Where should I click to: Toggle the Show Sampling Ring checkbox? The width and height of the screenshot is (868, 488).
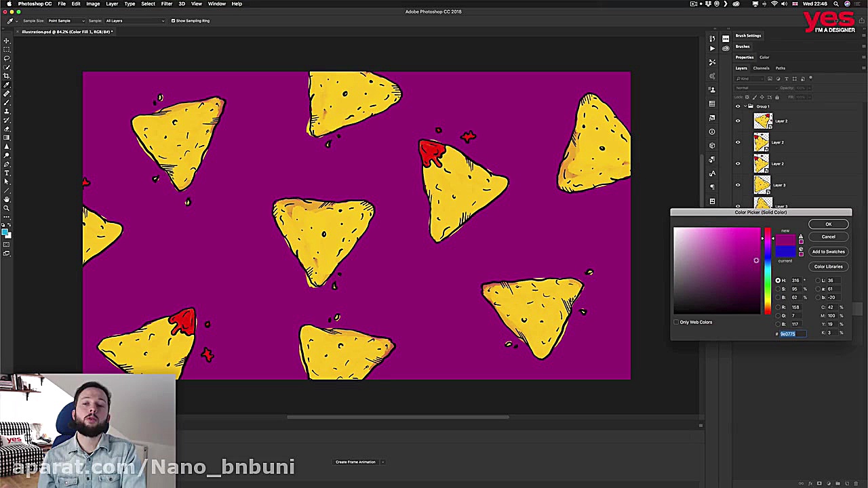[x=173, y=20]
